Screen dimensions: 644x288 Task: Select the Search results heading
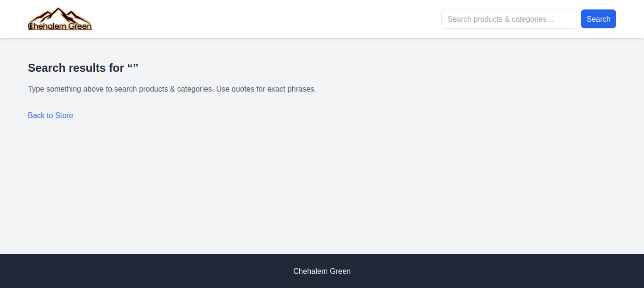[83, 68]
